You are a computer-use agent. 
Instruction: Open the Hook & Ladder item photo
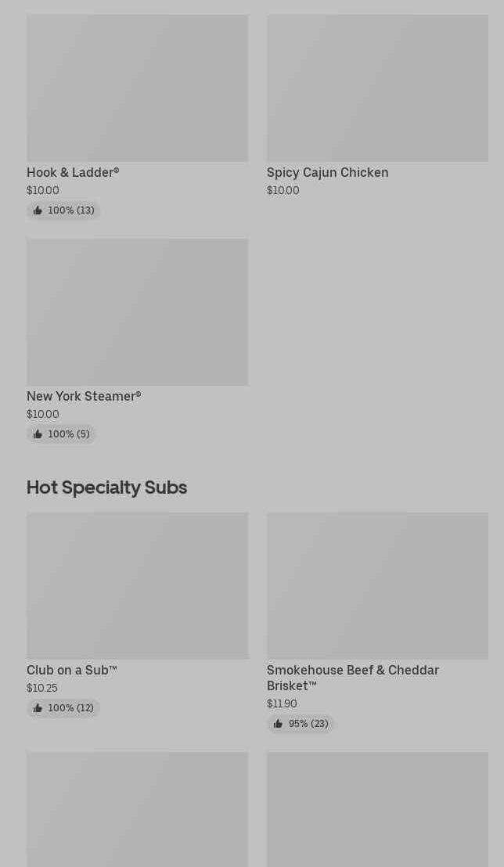tap(137, 88)
